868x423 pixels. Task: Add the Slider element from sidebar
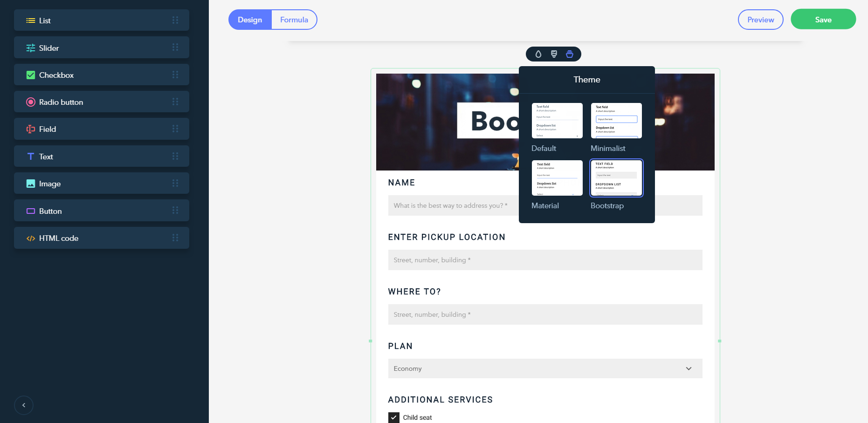(102, 48)
